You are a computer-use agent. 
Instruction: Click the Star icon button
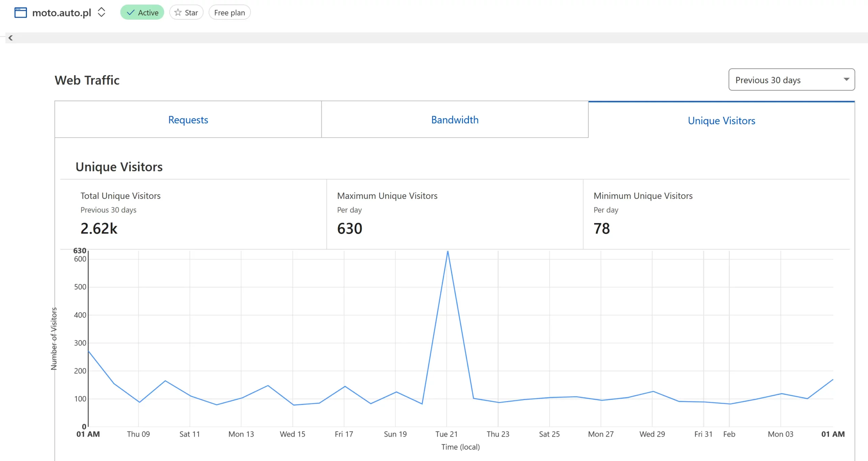pyautogui.click(x=186, y=13)
